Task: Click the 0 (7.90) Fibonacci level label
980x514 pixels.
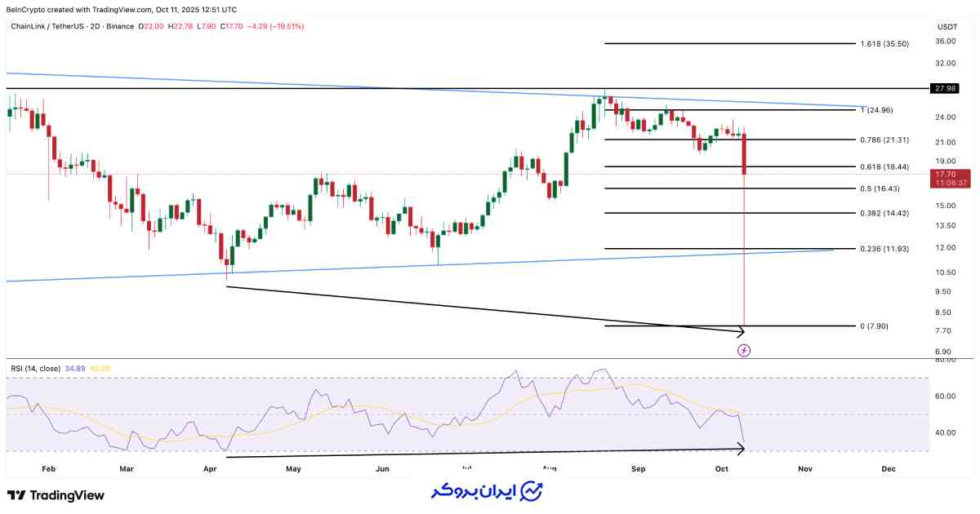Action: 874,326
